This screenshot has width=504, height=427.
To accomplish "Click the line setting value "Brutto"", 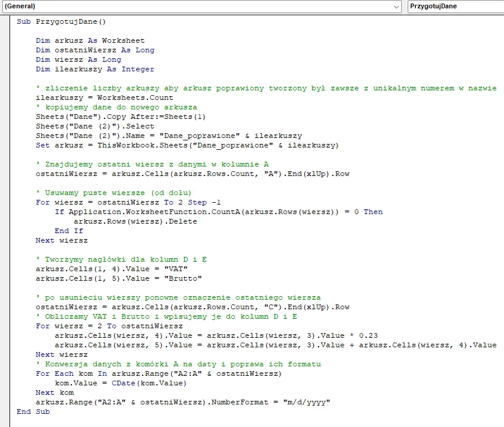I will coord(118,278).
